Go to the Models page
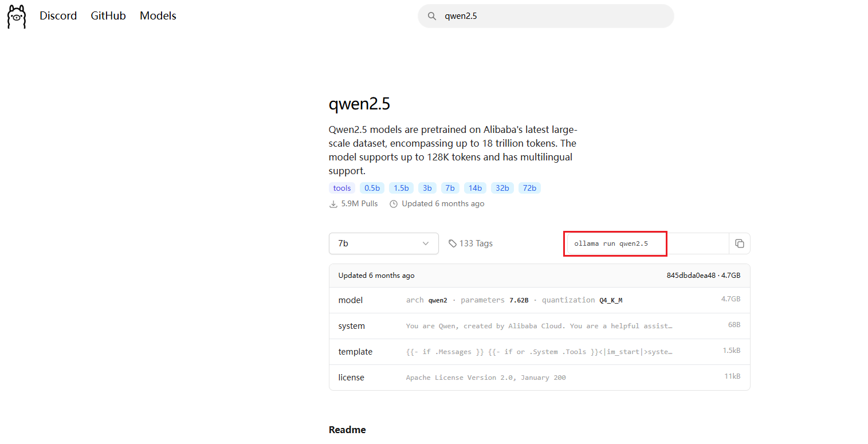 tap(158, 16)
